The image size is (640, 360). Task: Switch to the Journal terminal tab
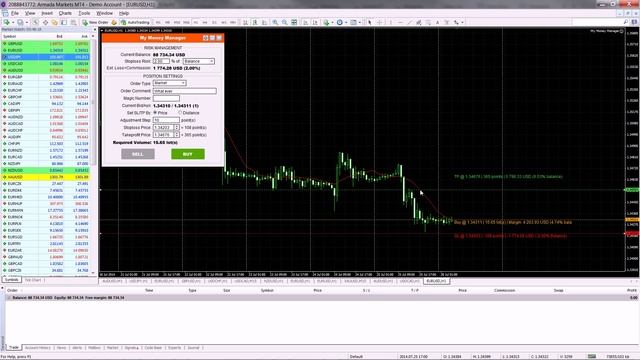coord(193,348)
